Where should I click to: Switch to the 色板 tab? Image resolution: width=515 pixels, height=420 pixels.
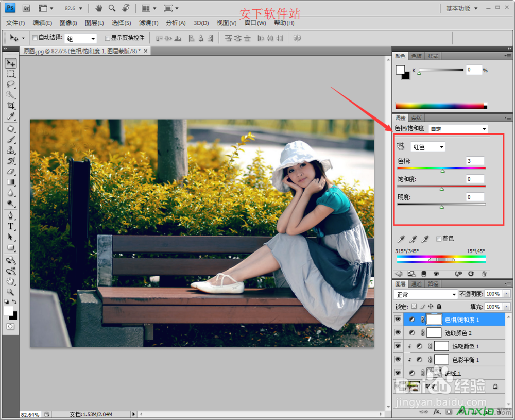click(x=417, y=56)
